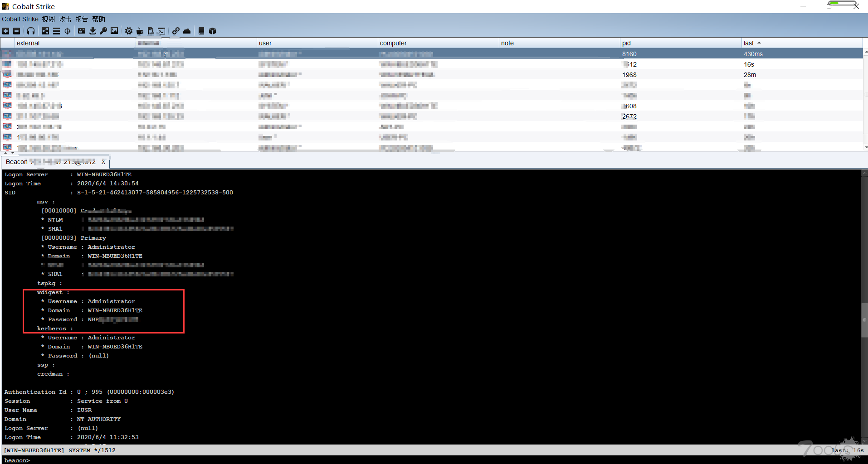Click the scripted web delivery terminal icon
Screen dimensions: 868x464
(x=161, y=31)
